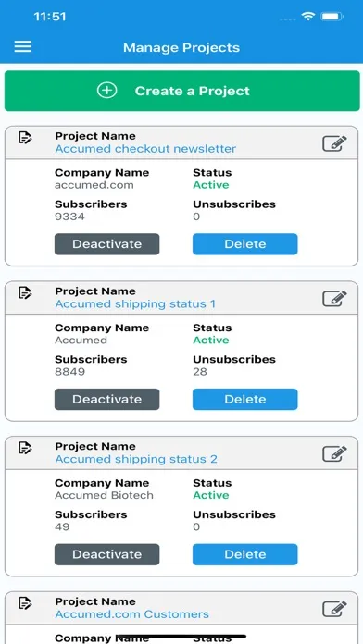Open the Accumed shipping status 1 link
Image resolution: width=363 pixels, height=644 pixels.
click(x=135, y=303)
